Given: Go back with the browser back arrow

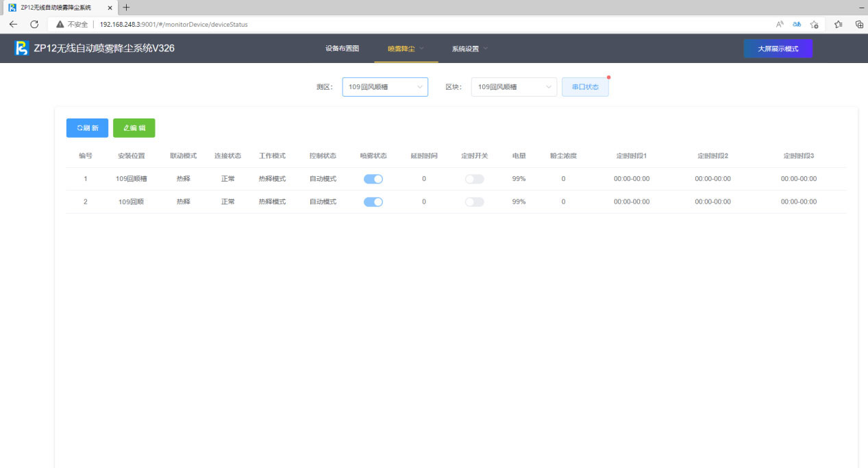Looking at the screenshot, I should click(13, 24).
